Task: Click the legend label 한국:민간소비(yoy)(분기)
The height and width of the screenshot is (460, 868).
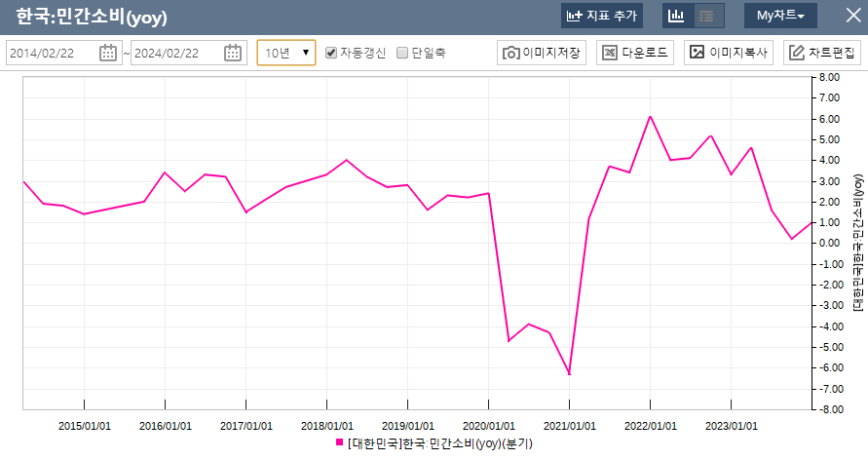Action: tap(438, 443)
